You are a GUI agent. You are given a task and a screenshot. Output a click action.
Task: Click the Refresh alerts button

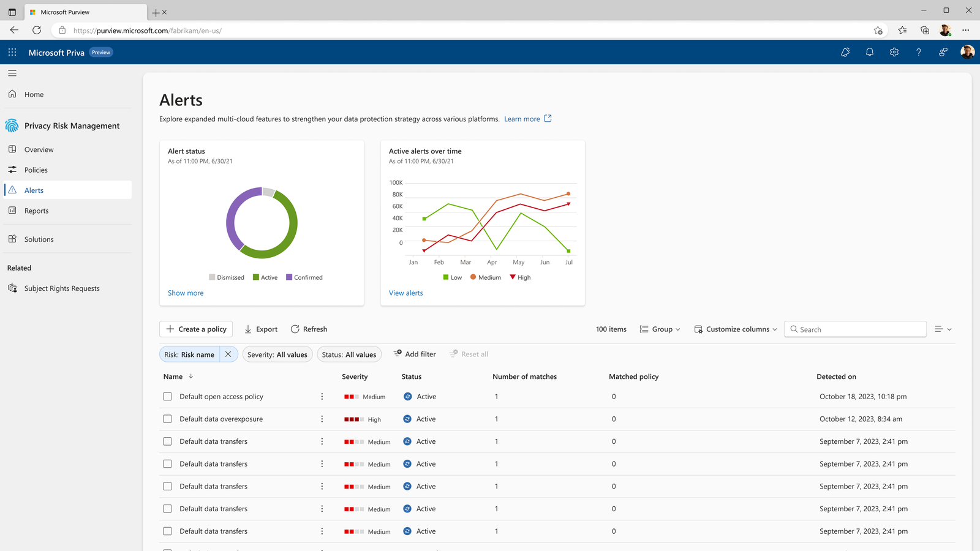tap(309, 329)
